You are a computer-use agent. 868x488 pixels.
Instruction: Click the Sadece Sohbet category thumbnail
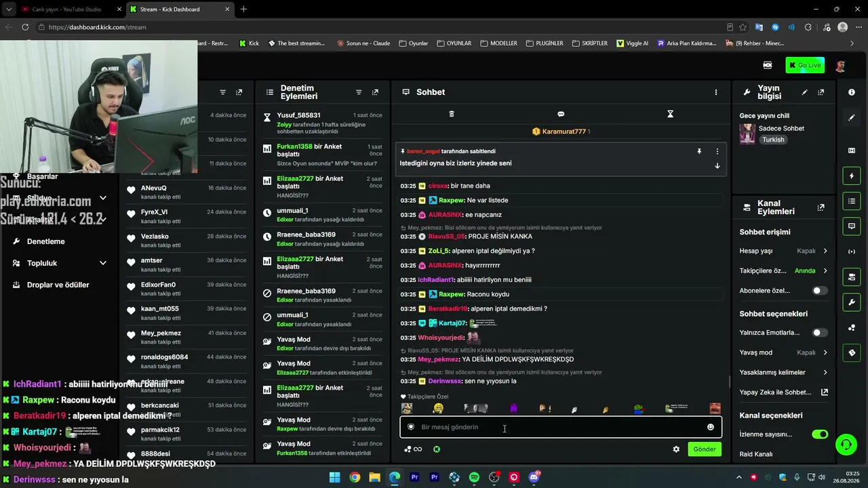747,134
